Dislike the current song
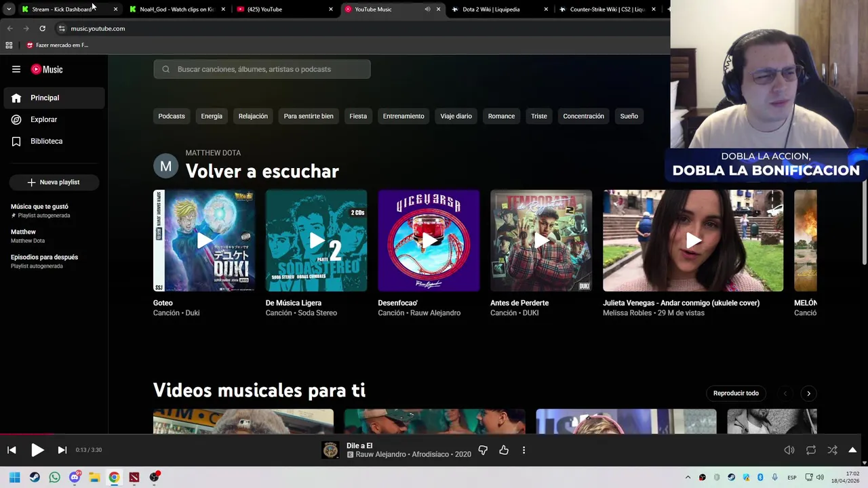868x488 pixels. 483,450
